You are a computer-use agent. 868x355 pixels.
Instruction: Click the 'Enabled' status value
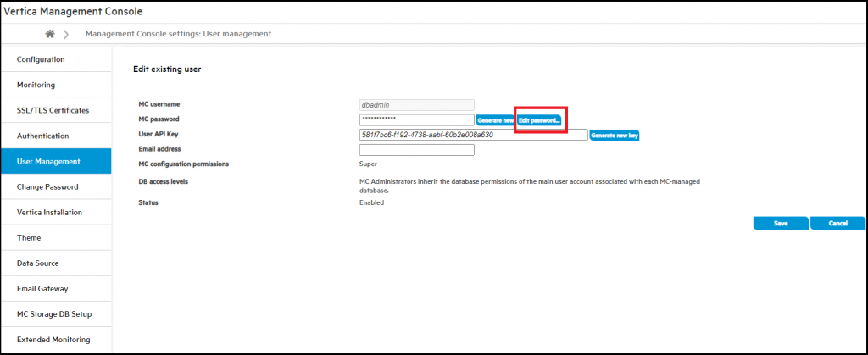pos(372,202)
